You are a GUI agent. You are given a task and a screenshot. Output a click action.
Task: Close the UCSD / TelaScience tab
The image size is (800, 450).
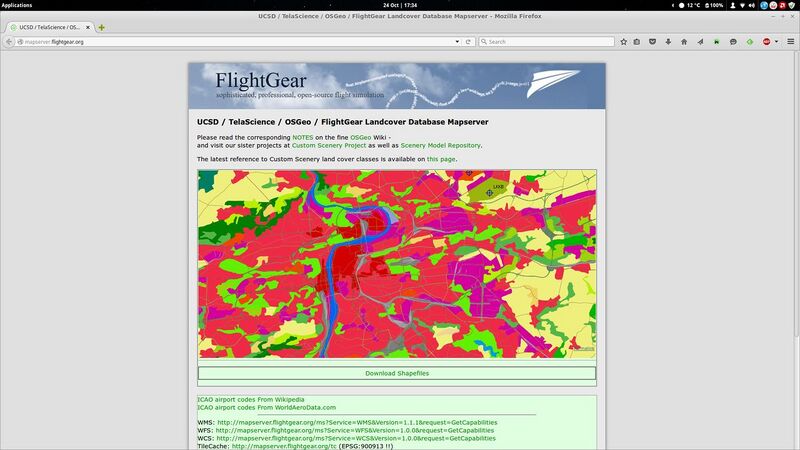(88, 28)
